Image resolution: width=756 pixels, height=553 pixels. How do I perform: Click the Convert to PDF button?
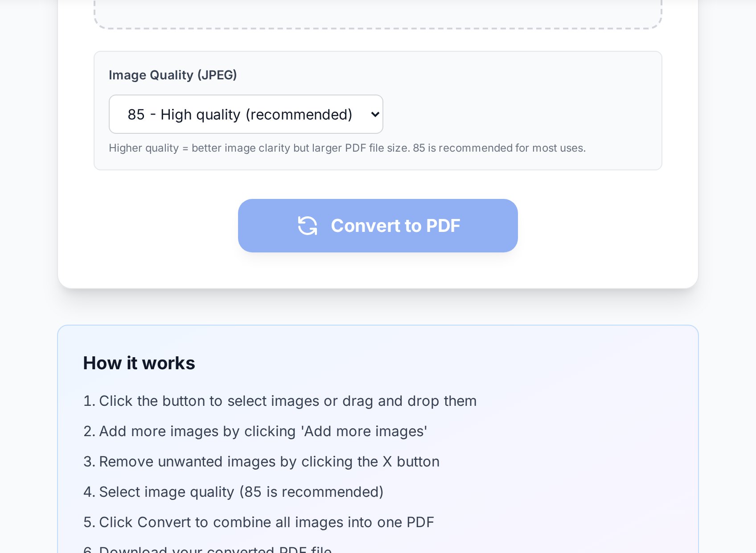pos(378,226)
